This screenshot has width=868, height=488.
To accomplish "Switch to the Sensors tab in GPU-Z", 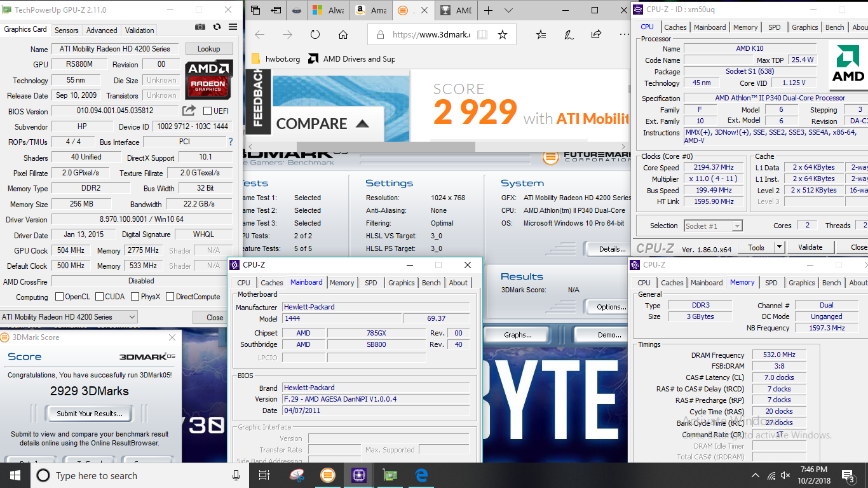I will click(67, 30).
